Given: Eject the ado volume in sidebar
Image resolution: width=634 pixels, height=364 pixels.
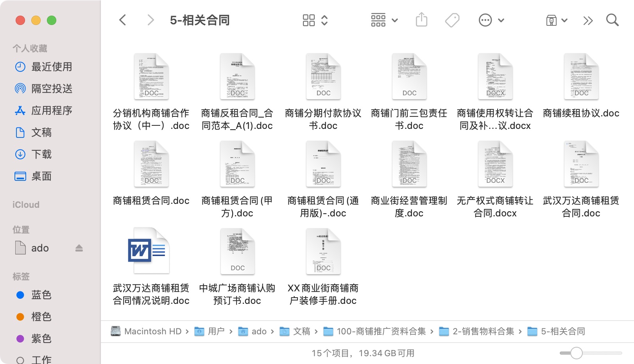Looking at the screenshot, I should coord(79,248).
